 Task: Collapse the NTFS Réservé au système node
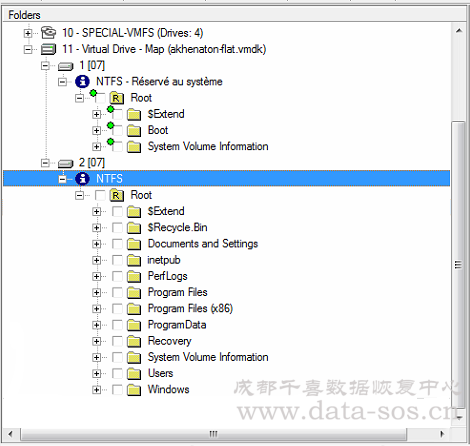pos(62,82)
